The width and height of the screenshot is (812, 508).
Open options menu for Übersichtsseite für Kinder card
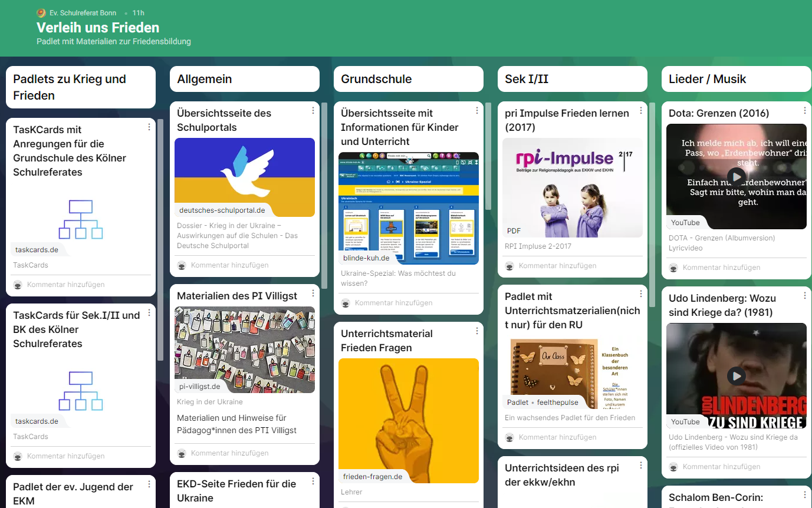[477, 110]
